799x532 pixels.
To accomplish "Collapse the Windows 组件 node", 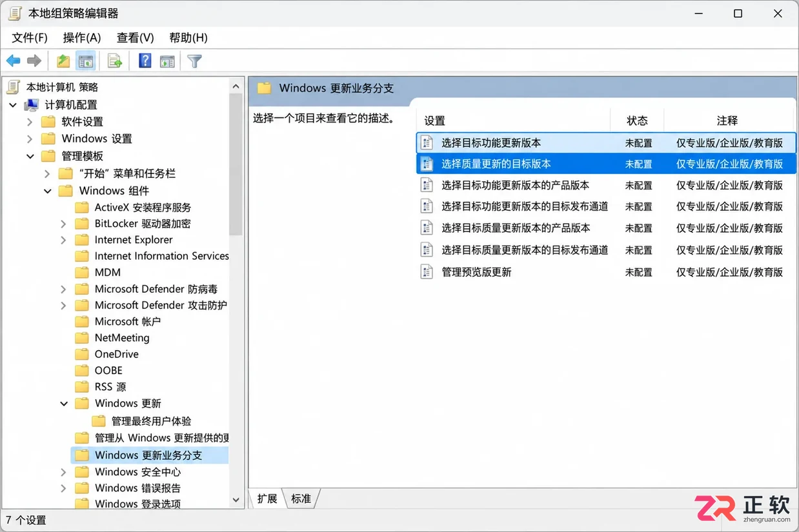I will [47, 191].
